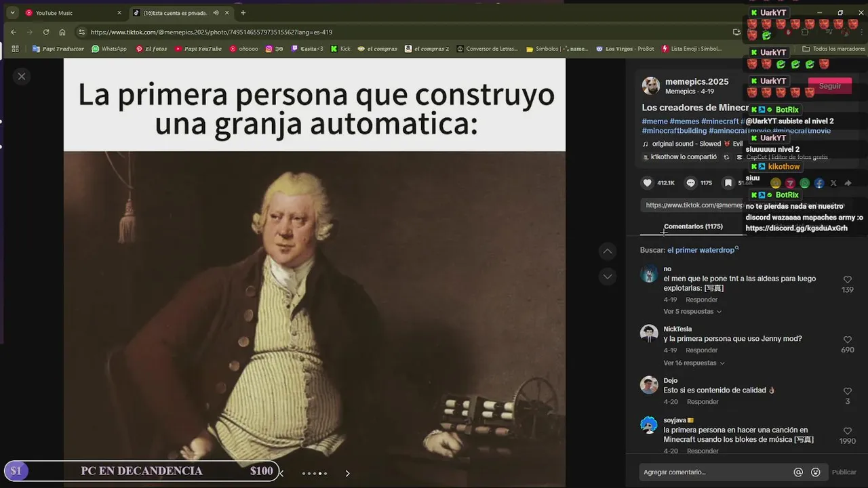Open the Casita<3 Twitch bookmark
Screen dimensions: 868x488
307,49
